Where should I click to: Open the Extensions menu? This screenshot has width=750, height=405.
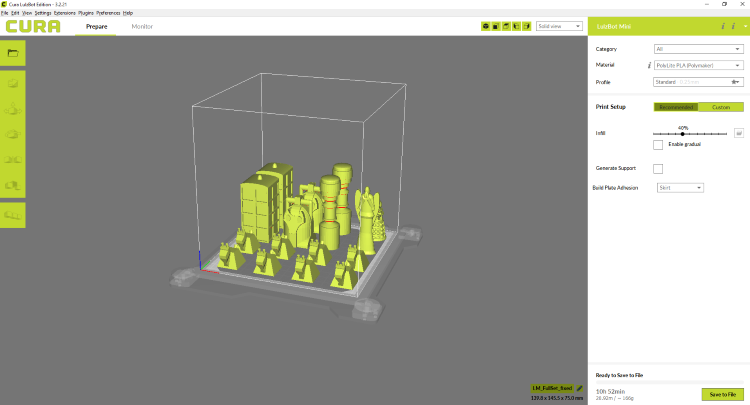click(x=64, y=12)
